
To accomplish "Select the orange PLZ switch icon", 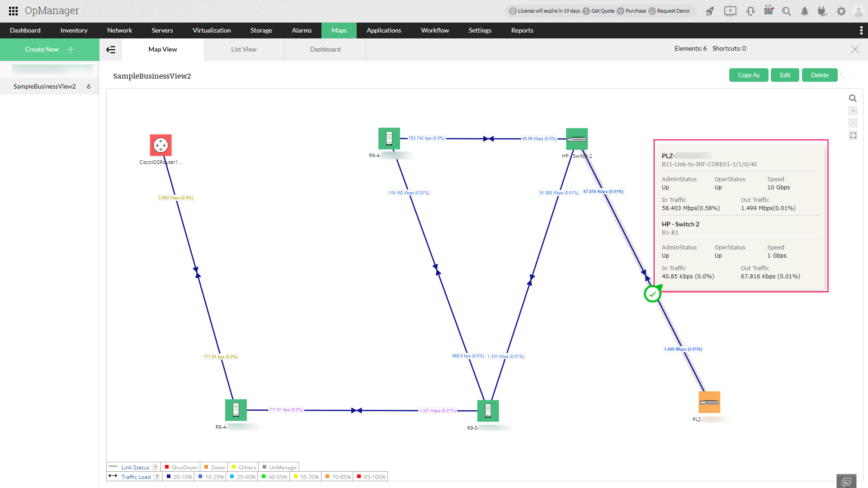I will [x=709, y=402].
